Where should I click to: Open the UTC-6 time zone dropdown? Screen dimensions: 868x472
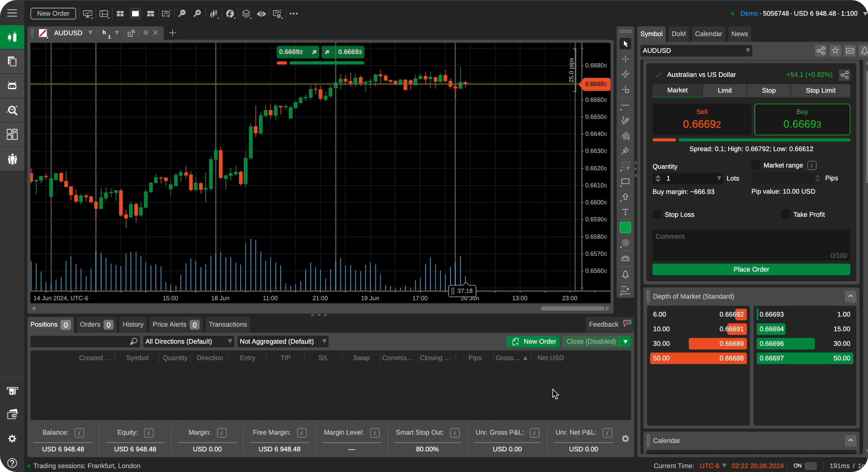(713, 466)
